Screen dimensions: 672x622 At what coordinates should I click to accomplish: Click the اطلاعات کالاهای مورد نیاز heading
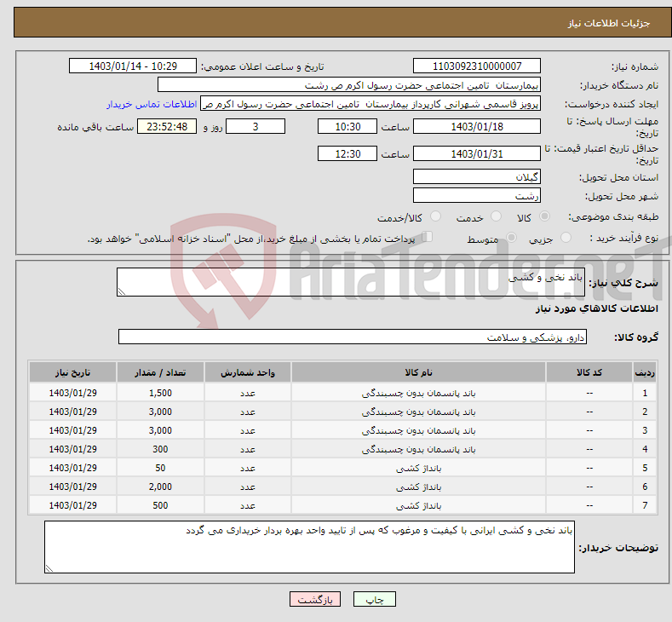click(x=596, y=308)
